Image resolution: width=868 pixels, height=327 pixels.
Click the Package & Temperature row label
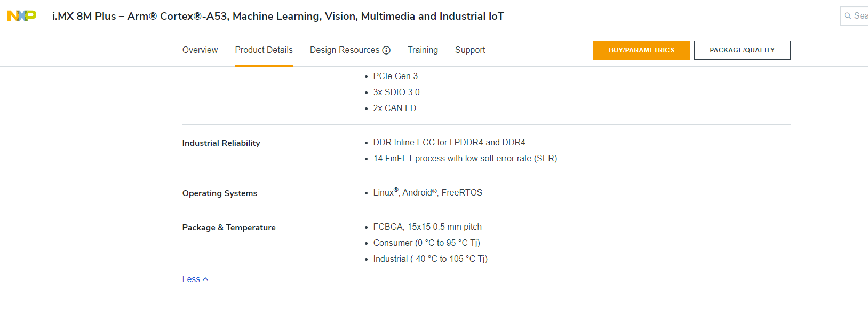click(x=228, y=227)
